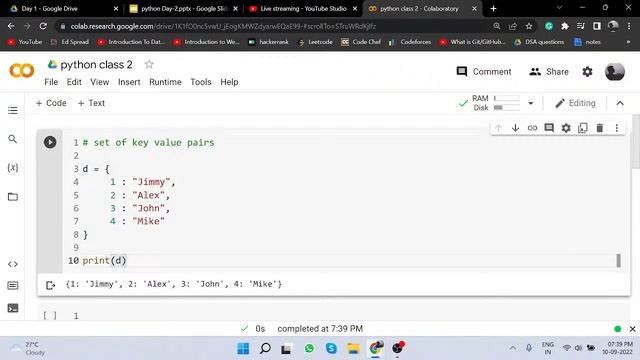Click the RAM usage bar
The image size is (640, 360).
(x=507, y=98)
